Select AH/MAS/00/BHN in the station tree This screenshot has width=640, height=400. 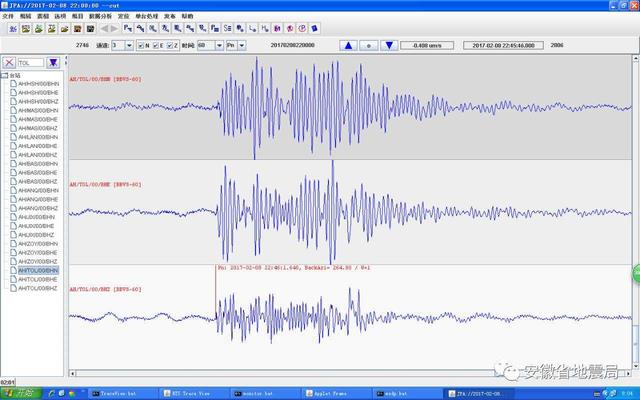(38, 111)
